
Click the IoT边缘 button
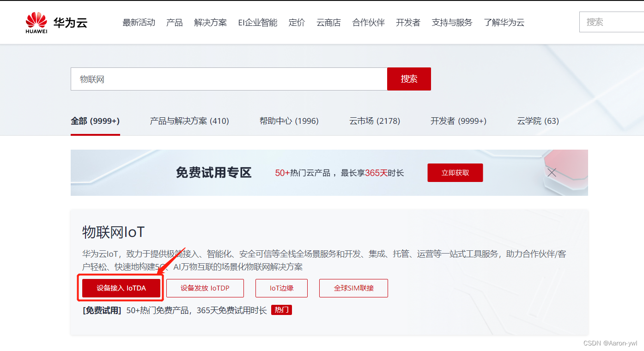tap(282, 288)
